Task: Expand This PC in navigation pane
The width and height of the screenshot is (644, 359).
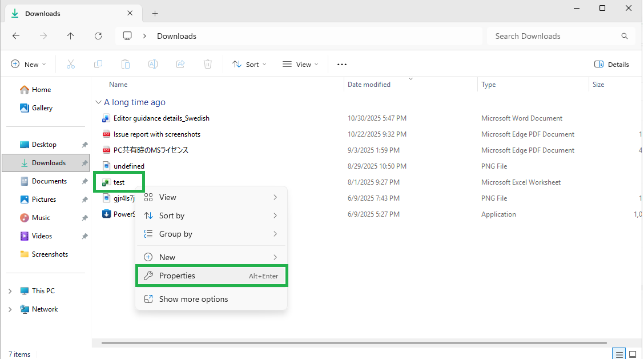Action: 10,291
